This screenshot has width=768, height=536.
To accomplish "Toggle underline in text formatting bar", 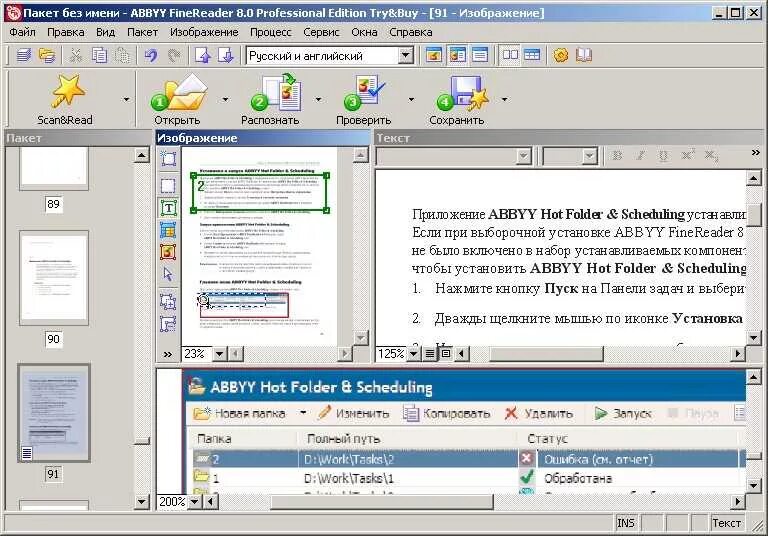I will click(664, 156).
